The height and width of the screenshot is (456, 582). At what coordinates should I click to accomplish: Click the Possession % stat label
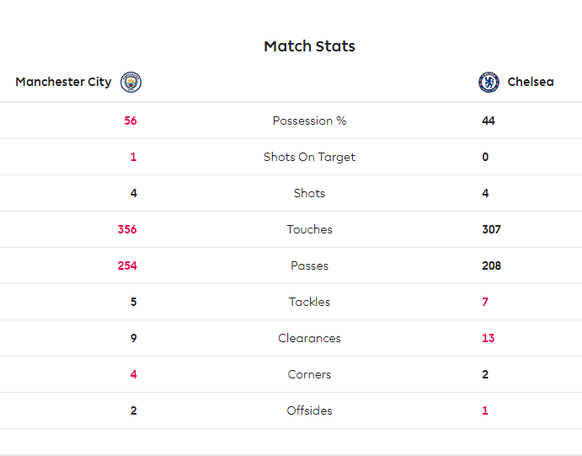tap(309, 121)
